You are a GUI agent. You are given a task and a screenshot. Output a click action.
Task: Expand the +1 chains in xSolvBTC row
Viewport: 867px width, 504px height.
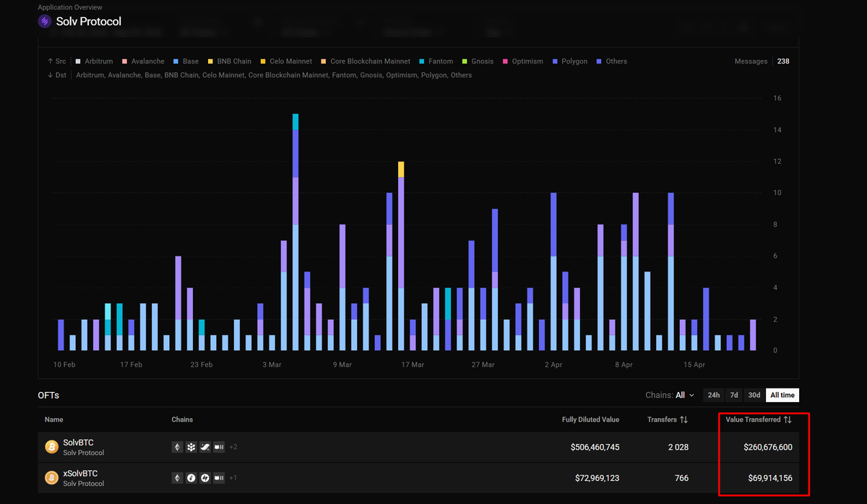coord(233,478)
